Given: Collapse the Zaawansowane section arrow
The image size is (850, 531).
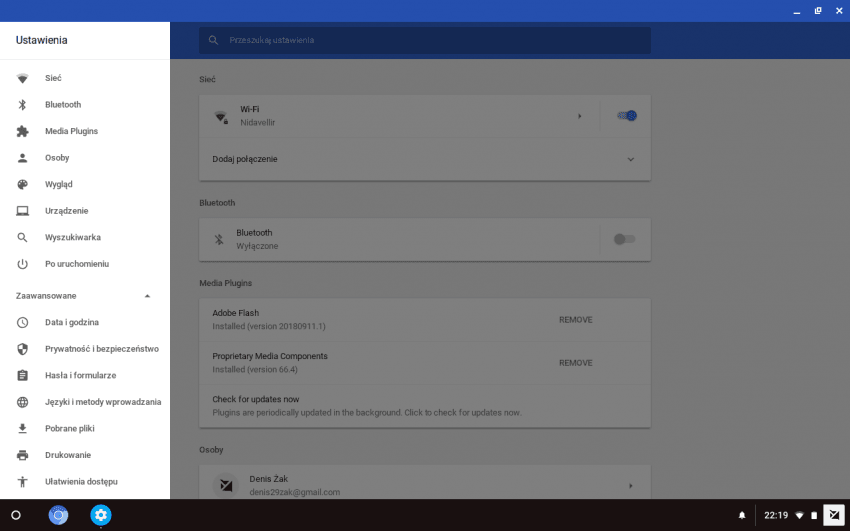Looking at the screenshot, I should pyautogui.click(x=147, y=296).
